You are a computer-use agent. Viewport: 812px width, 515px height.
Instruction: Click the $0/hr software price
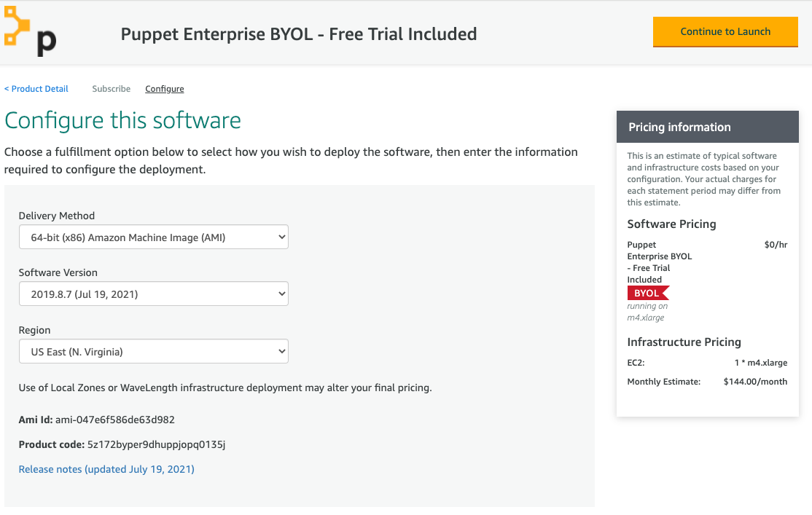coord(776,245)
